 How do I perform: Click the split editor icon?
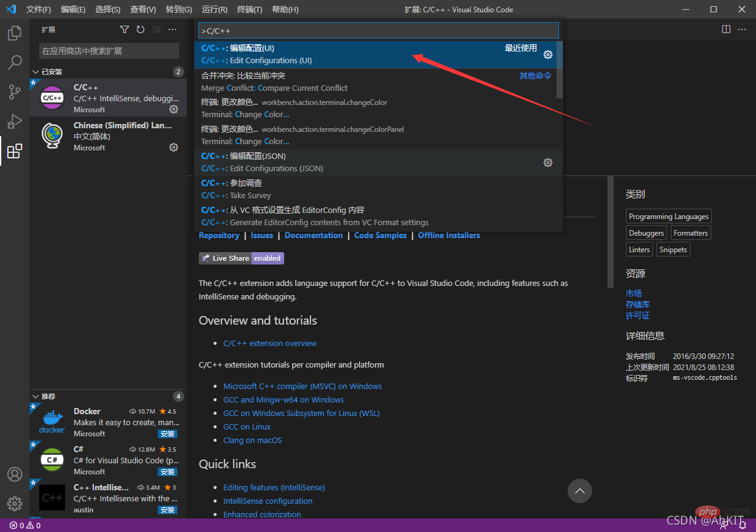pyautogui.click(x=726, y=29)
